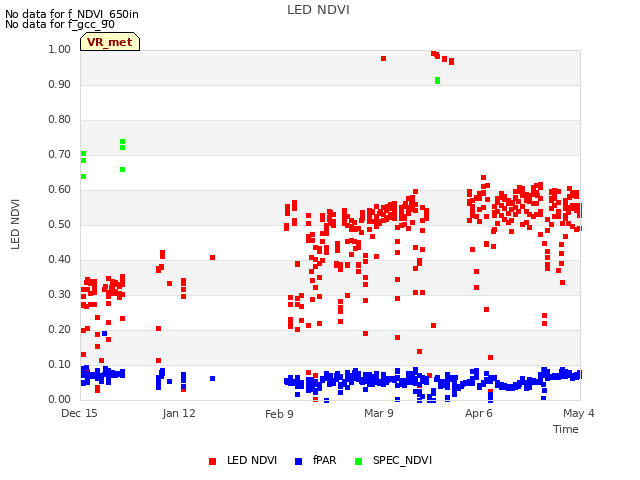Click the isolated blue fPAR point near 0.19
The image size is (640, 480).
click(104, 333)
